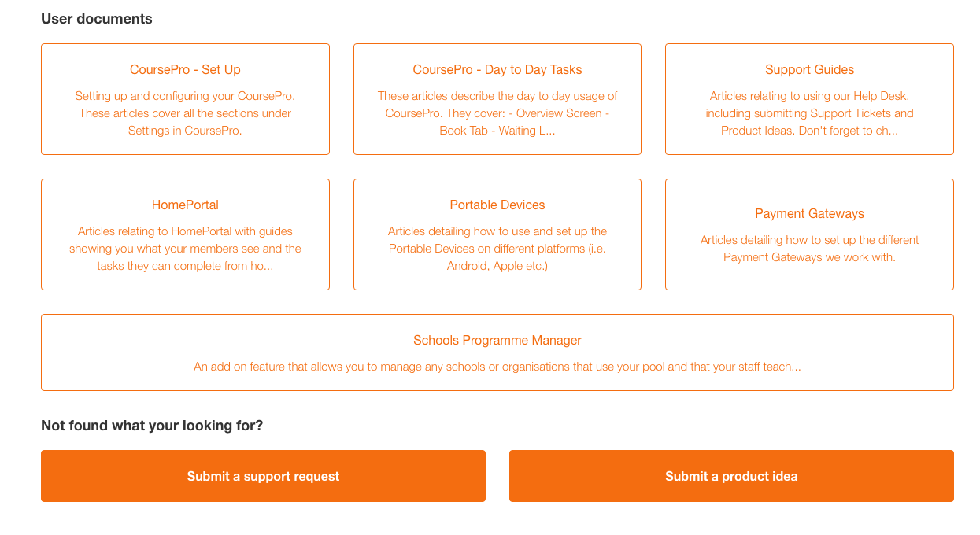Open the HomePortal category title
Viewport: 980px width, 535px height.
[185, 205]
